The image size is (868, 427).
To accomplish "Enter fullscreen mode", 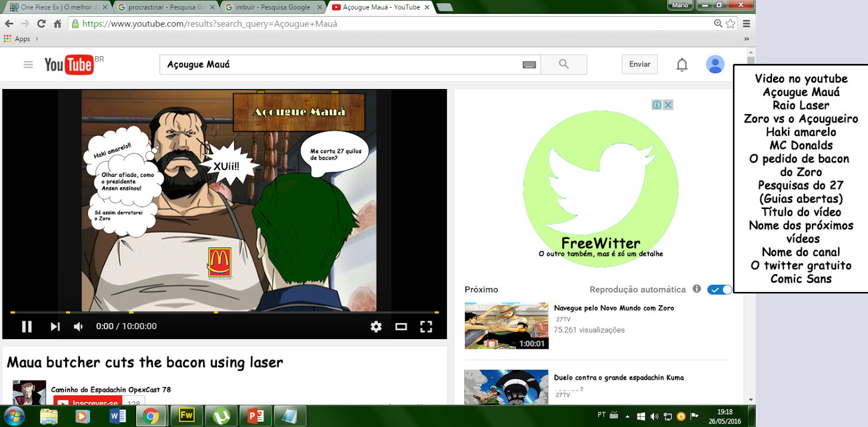I will click(x=426, y=327).
